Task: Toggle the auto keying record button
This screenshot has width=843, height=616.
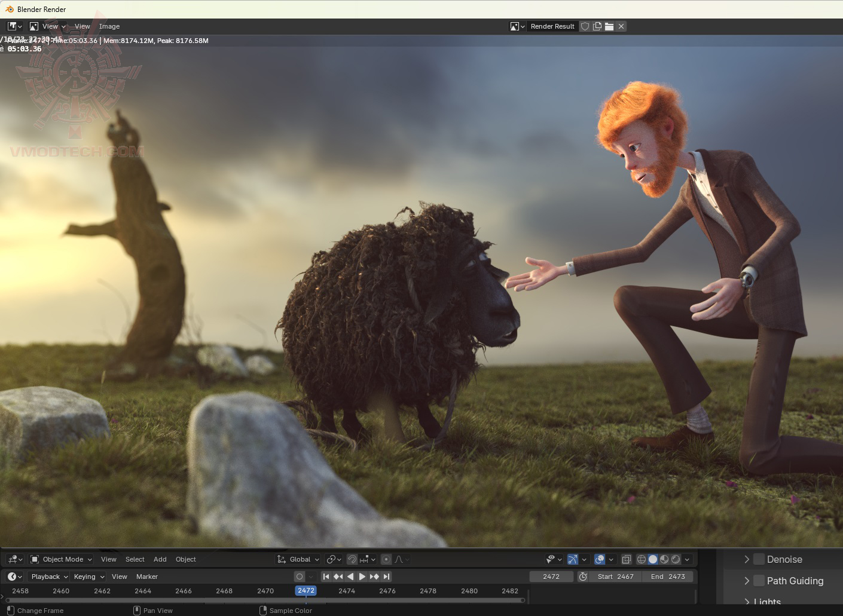Action: click(x=300, y=577)
